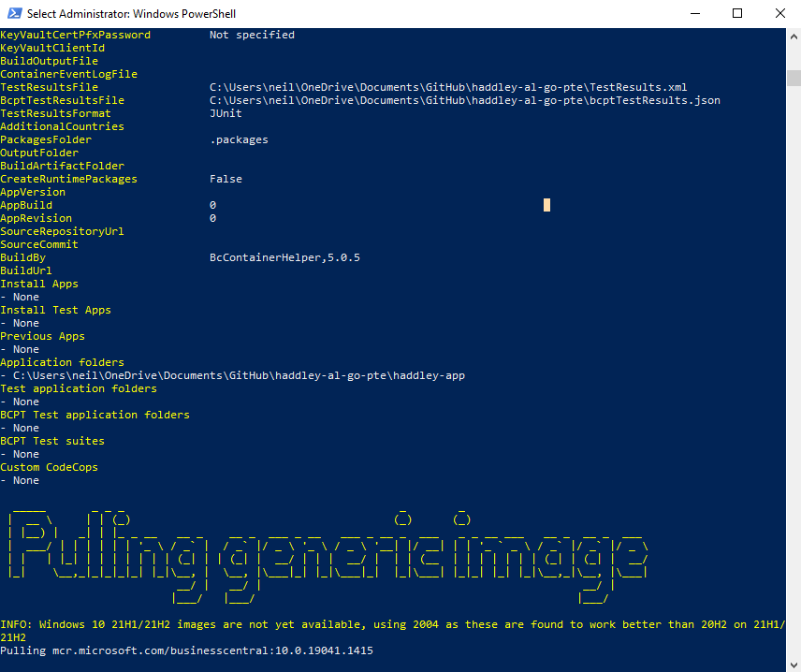Click the 'Application folders' heading
The image size is (801, 672).
click(63, 362)
